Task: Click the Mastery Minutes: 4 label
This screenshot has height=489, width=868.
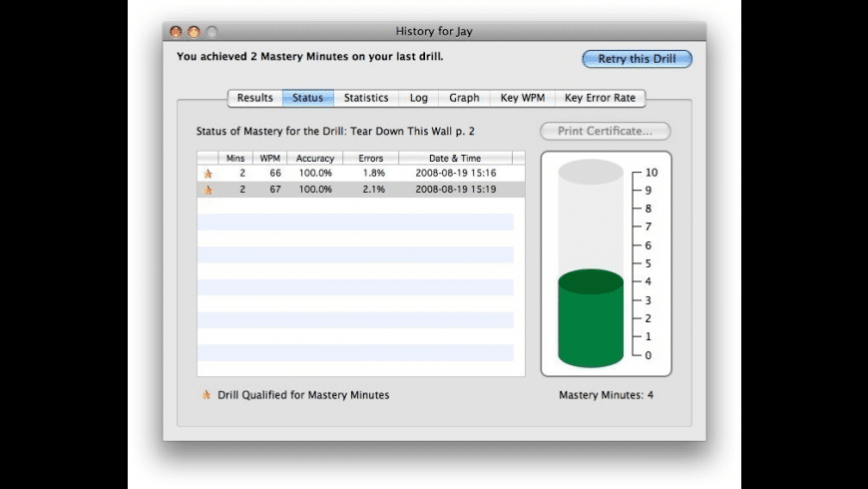Action: pos(607,395)
